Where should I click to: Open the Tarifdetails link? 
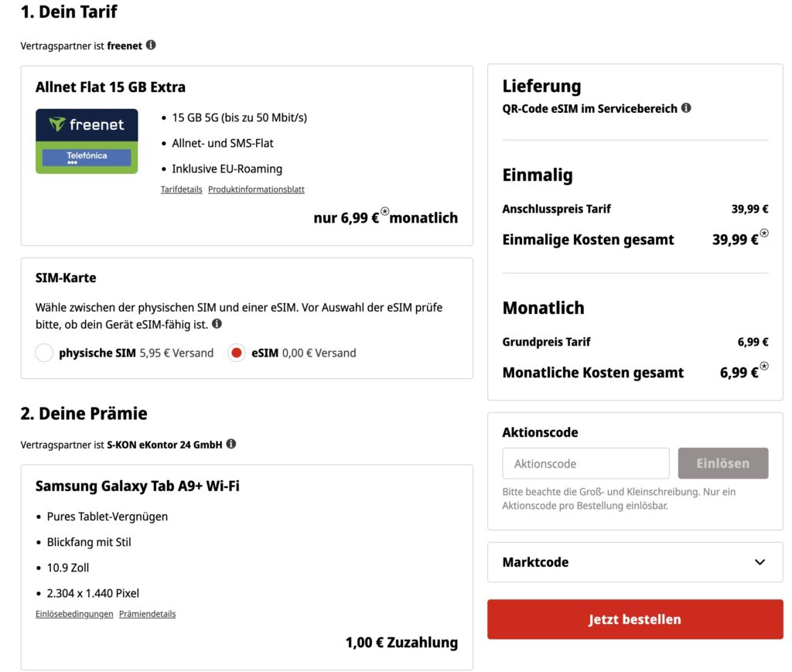click(181, 189)
